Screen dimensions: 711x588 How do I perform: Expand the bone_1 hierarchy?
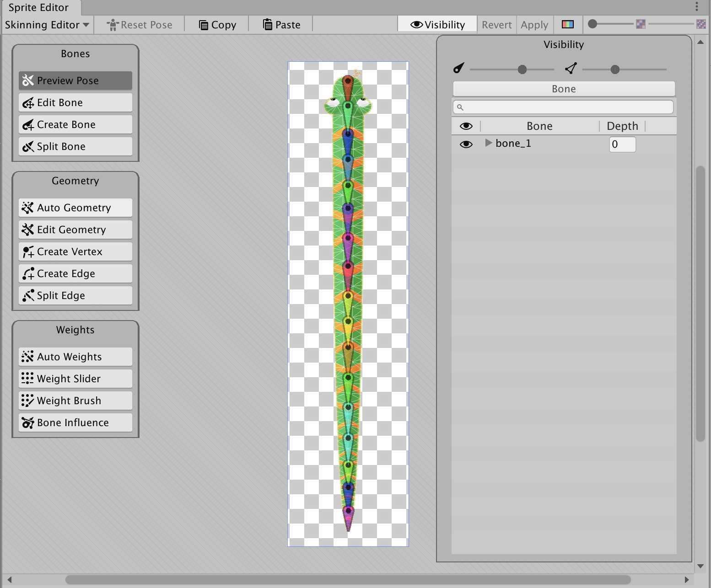pos(488,143)
